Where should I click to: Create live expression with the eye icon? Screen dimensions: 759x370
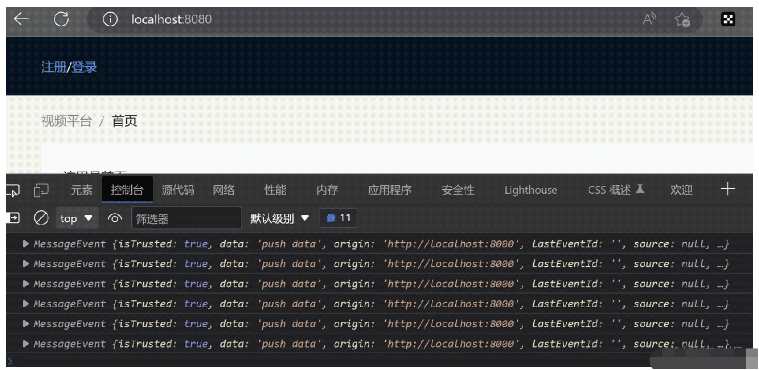(x=115, y=218)
